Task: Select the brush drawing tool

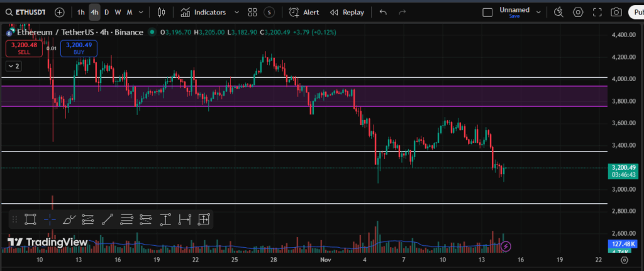Action: [x=69, y=219]
